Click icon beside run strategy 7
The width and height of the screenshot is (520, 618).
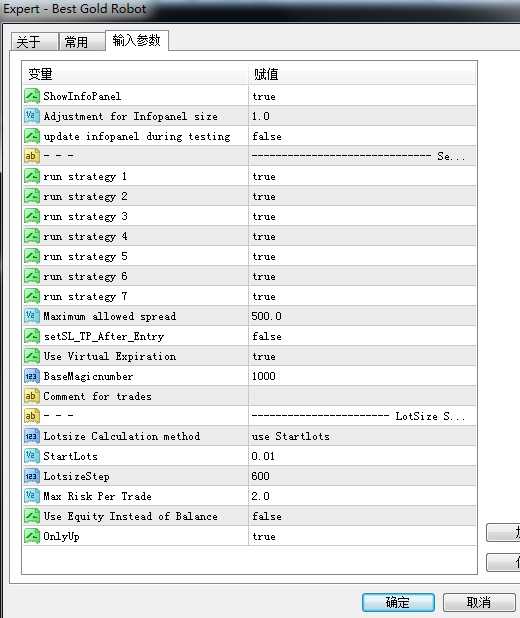[32, 296]
